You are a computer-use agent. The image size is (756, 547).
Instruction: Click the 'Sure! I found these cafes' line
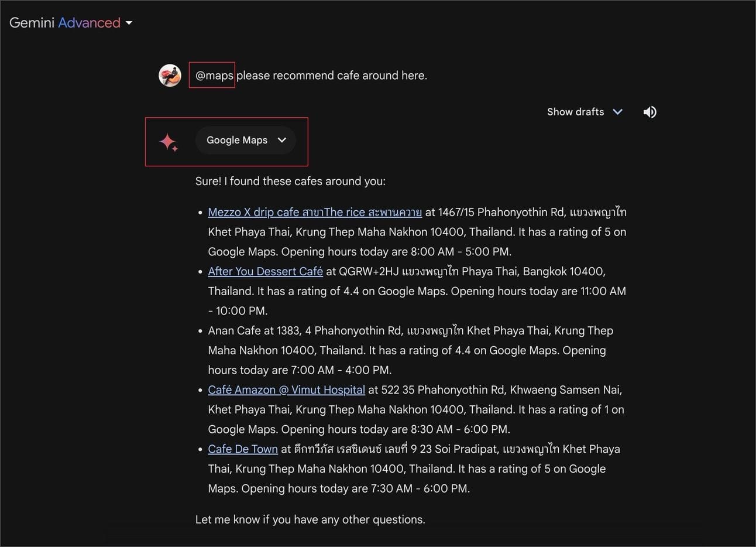click(290, 181)
